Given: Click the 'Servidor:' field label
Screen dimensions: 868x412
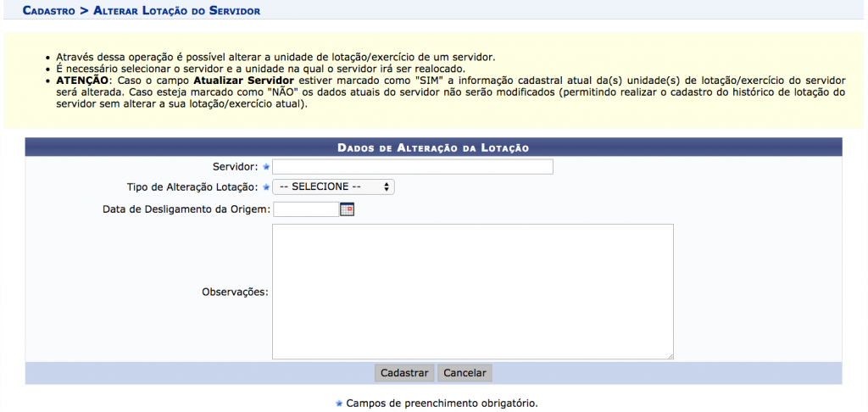Looking at the screenshot, I should coord(239,167).
